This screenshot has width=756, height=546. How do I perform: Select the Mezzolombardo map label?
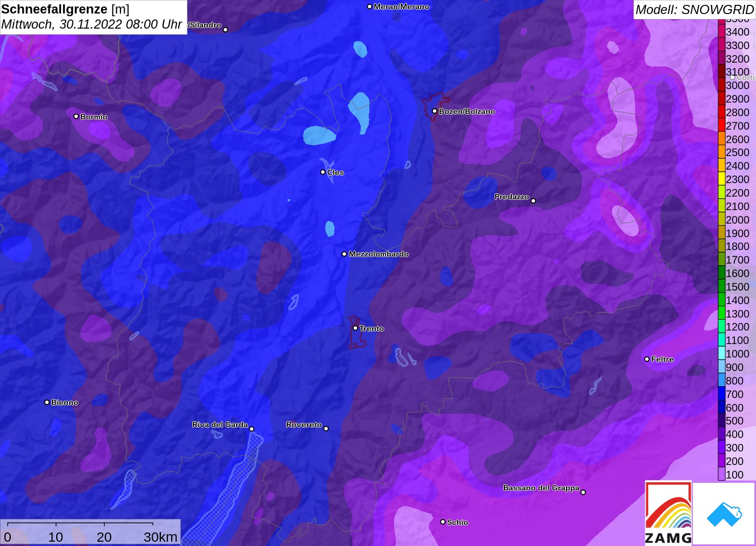(x=379, y=254)
